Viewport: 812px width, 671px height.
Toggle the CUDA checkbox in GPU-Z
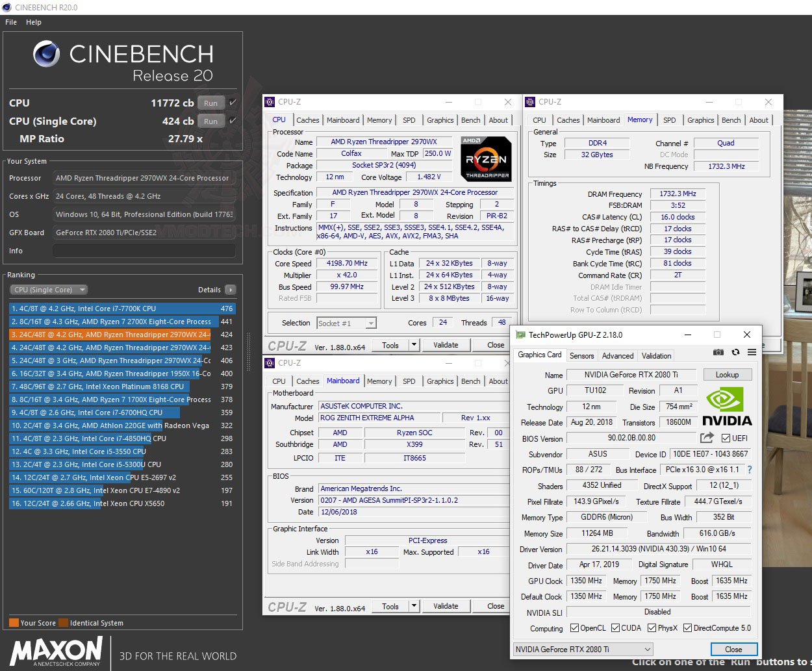616,628
